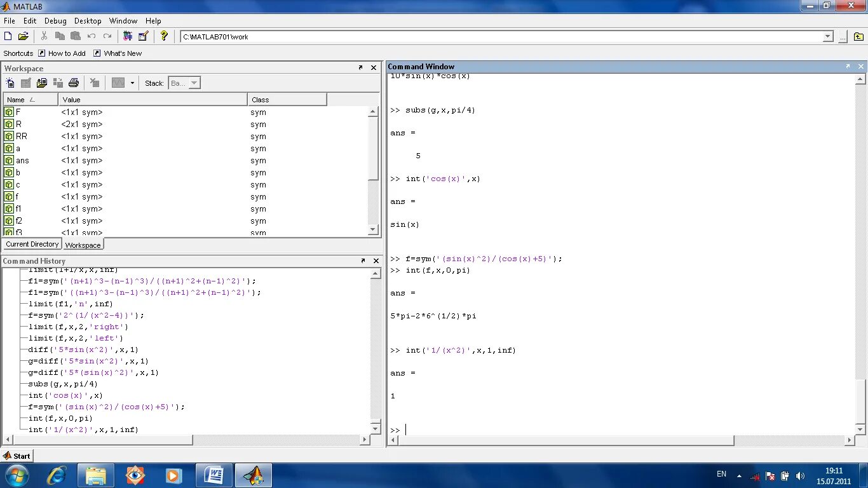Click the Open Selection icon in Workspace

click(26, 83)
